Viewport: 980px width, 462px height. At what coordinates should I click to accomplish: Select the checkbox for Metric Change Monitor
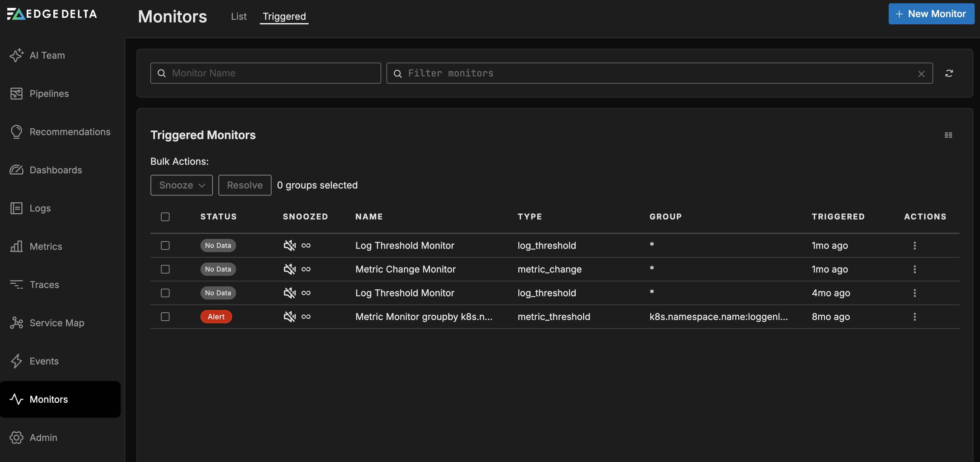point(165,269)
